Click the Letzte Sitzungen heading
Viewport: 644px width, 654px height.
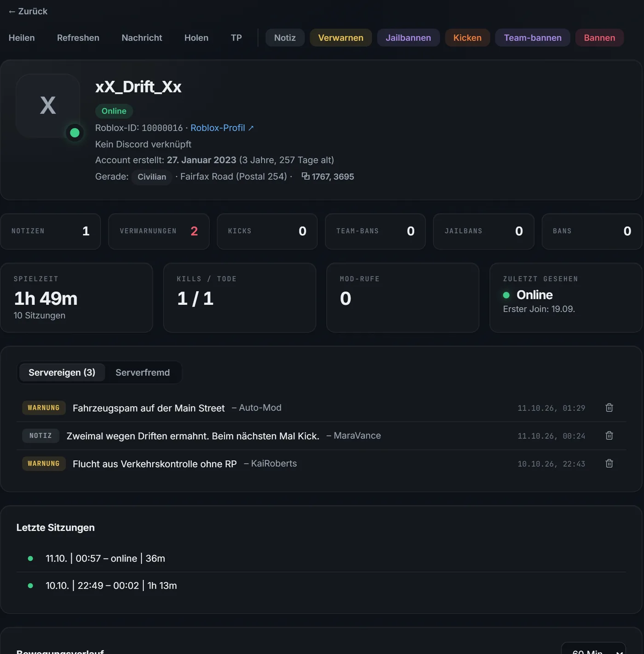tap(56, 528)
